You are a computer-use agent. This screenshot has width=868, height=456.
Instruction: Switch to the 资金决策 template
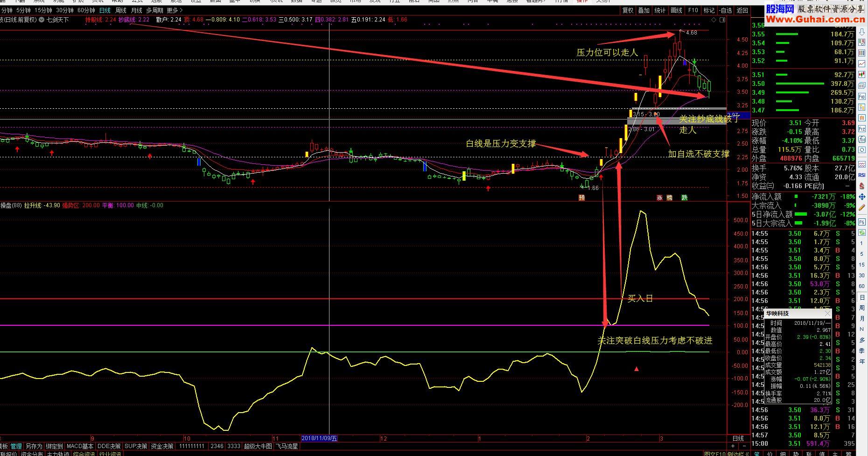[162, 446]
